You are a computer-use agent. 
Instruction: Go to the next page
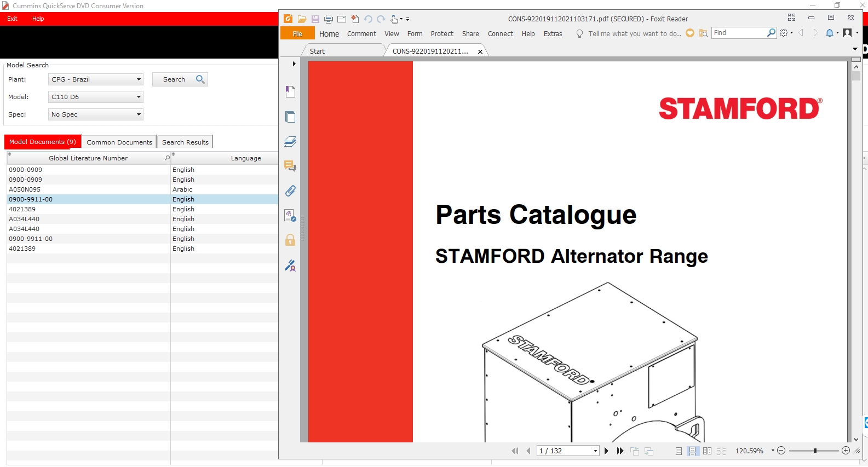606,451
